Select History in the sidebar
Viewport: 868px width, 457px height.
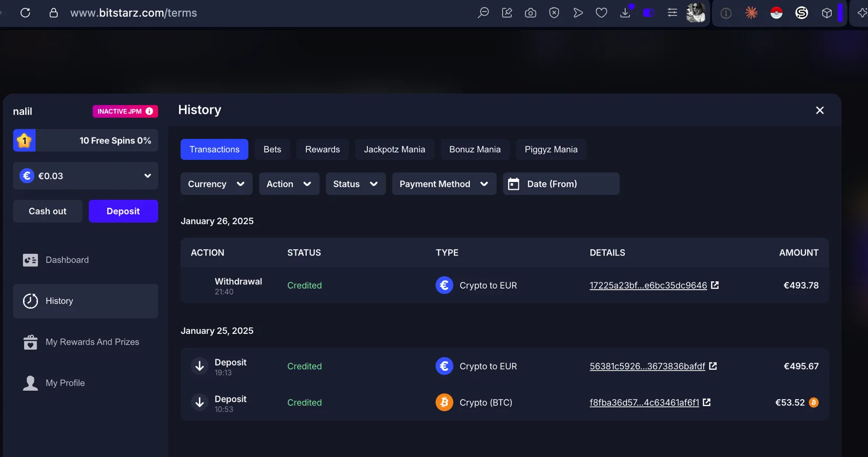click(86, 301)
